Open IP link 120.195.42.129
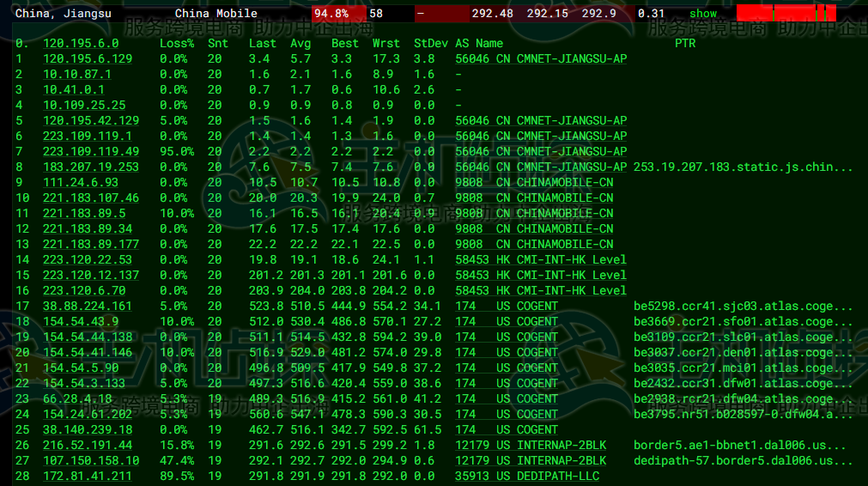Screen dimensions: 868x486 pos(91,121)
